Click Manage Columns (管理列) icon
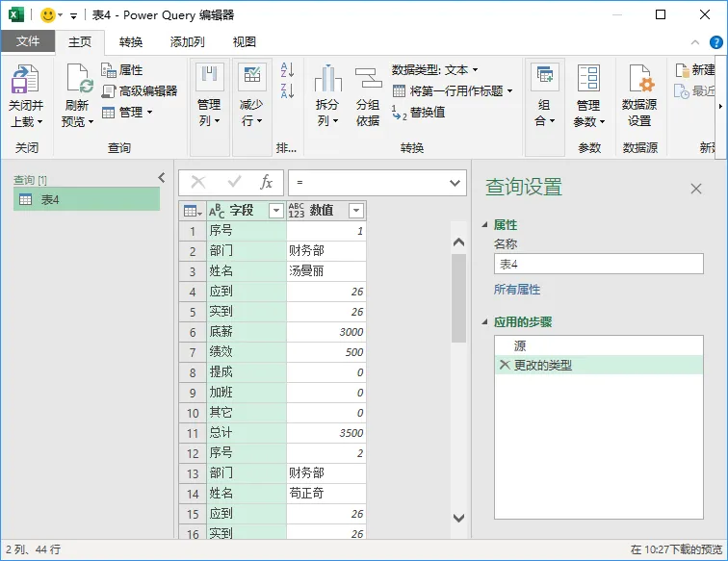Screen dimensions: 728x561 pos(209,77)
